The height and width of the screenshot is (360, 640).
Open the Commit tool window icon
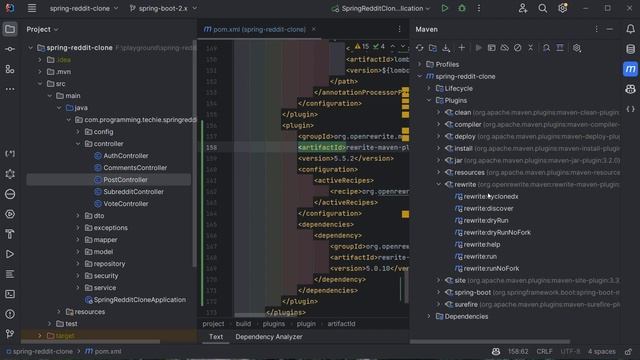(x=10, y=49)
